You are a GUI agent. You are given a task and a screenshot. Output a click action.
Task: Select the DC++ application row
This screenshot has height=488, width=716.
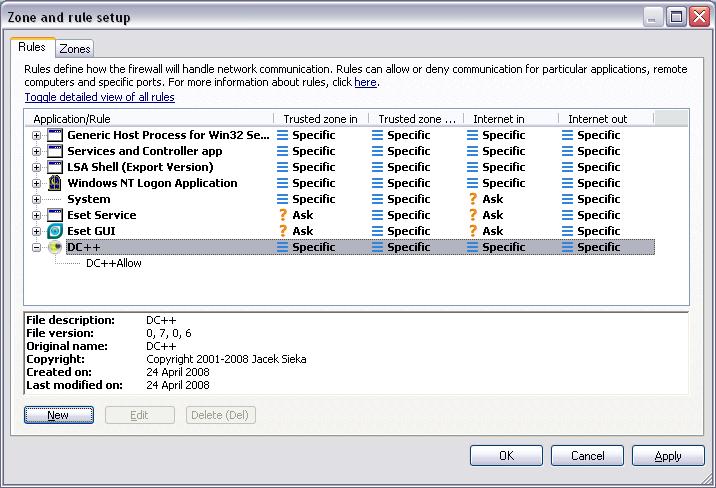(360, 247)
